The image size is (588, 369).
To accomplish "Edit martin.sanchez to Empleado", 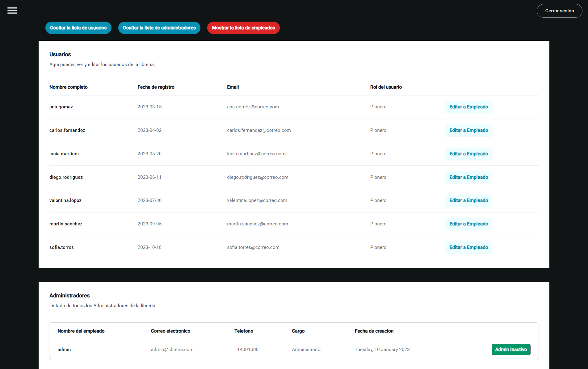I will pos(469,224).
